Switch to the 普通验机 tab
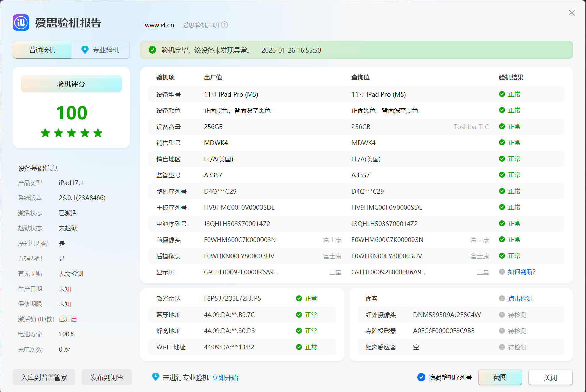This screenshot has height=392, width=586. (x=42, y=50)
